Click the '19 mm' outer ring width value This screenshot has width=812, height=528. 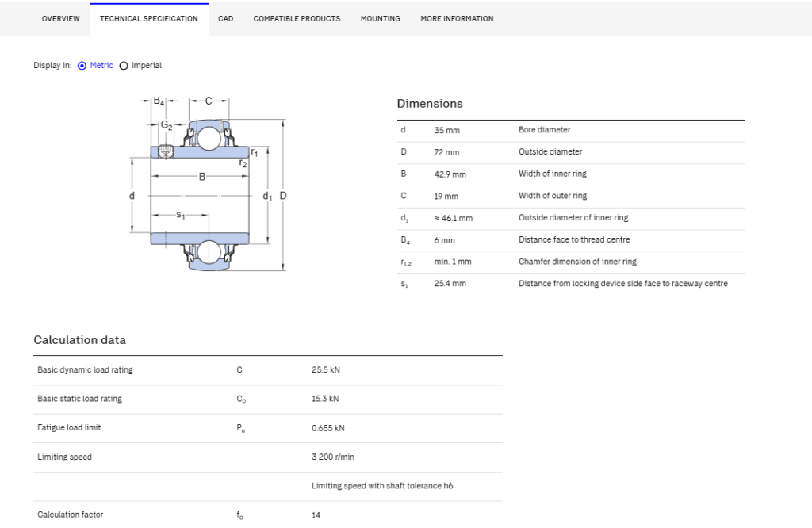pyautogui.click(x=446, y=196)
